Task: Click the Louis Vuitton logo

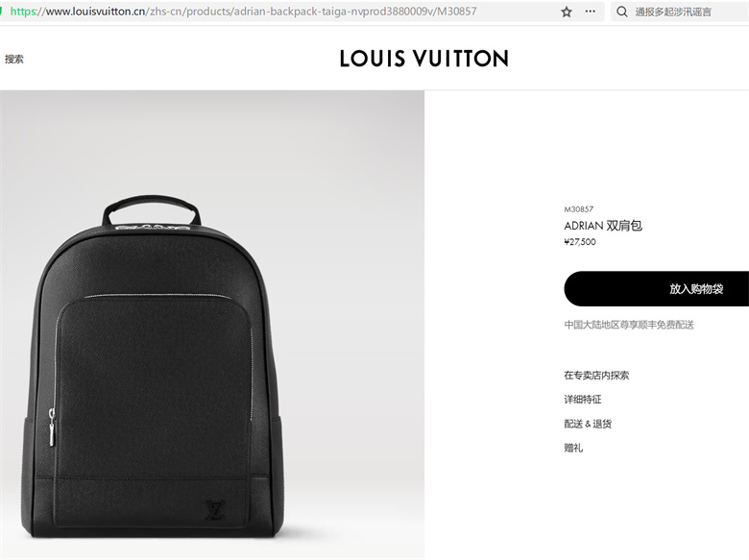Action: pyautogui.click(x=424, y=59)
